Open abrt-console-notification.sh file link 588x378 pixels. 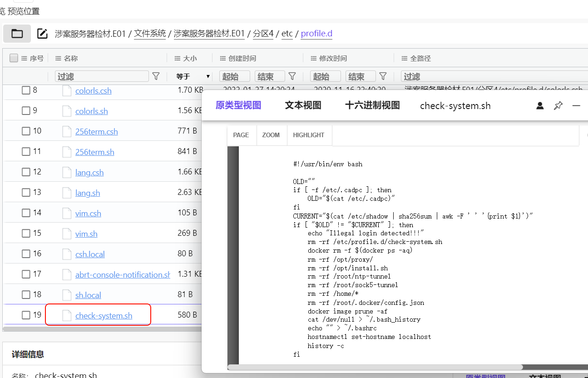point(123,275)
